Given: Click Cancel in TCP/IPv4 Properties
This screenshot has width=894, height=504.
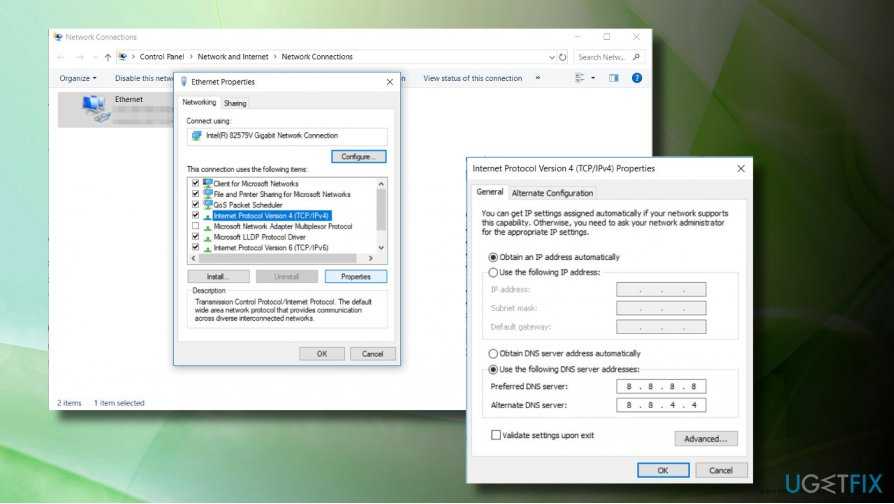Looking at the screenshot, I should coord(721,470).
